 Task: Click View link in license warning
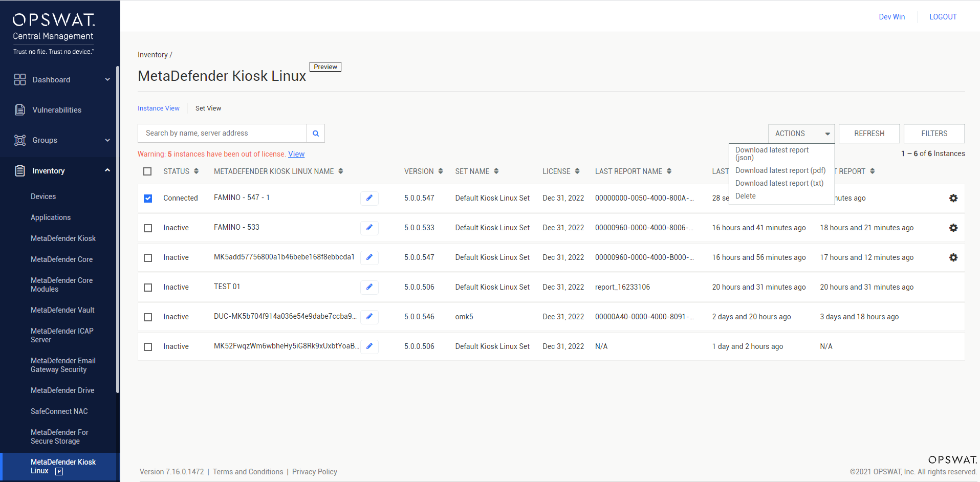pyautogui.click(x=296, y=154)
